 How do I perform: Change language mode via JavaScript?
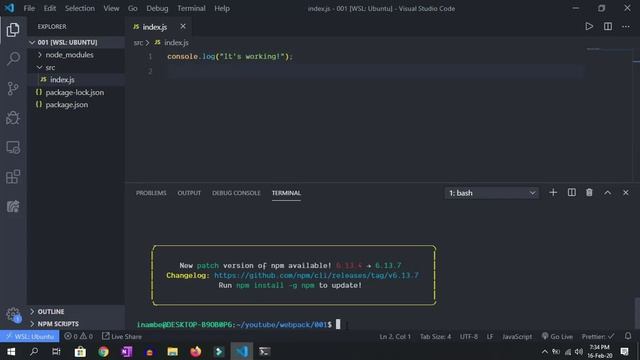pyautogui.click(x=517, y=336)
